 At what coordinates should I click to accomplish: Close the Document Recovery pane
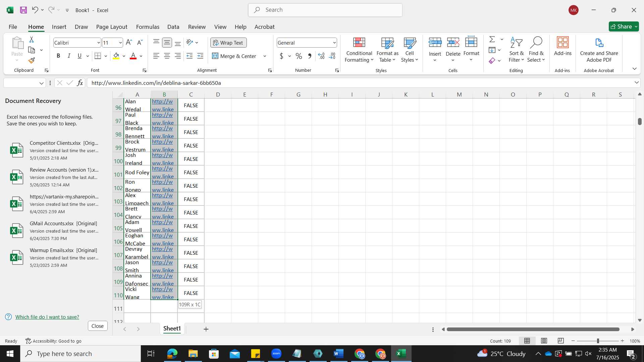[98, 326]
